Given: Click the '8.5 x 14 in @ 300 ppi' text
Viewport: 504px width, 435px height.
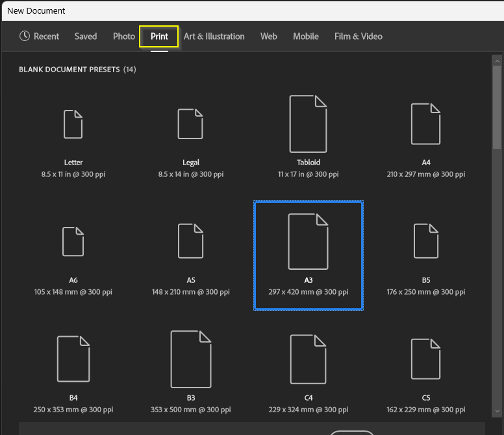Looking at the screenshot, I should [191, 174].
